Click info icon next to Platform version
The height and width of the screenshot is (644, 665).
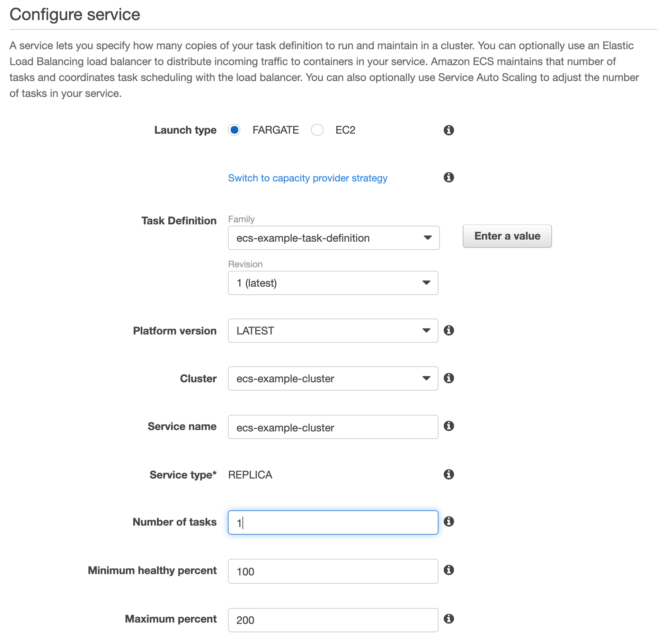click(449, 330)
